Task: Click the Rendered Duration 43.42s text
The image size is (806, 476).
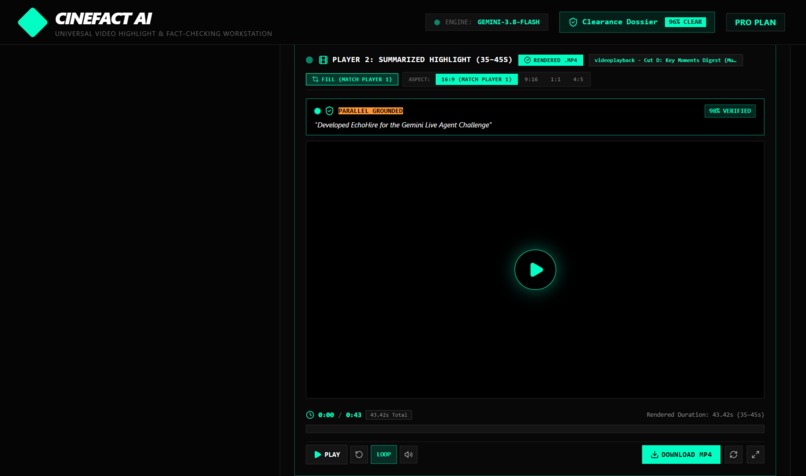Action: [705, 414]
